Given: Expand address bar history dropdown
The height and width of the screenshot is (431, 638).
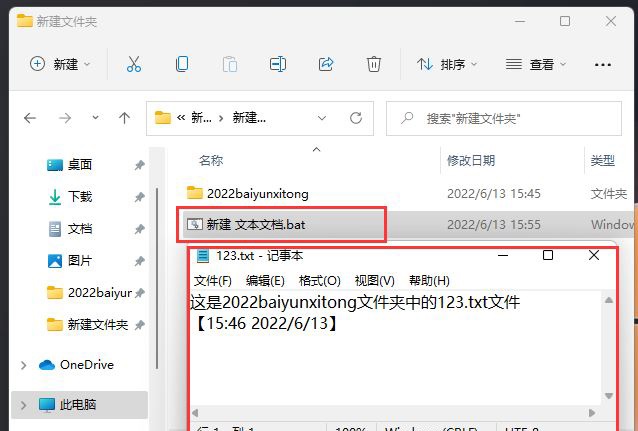Looking at the screenshot, I should coord(322,118).
